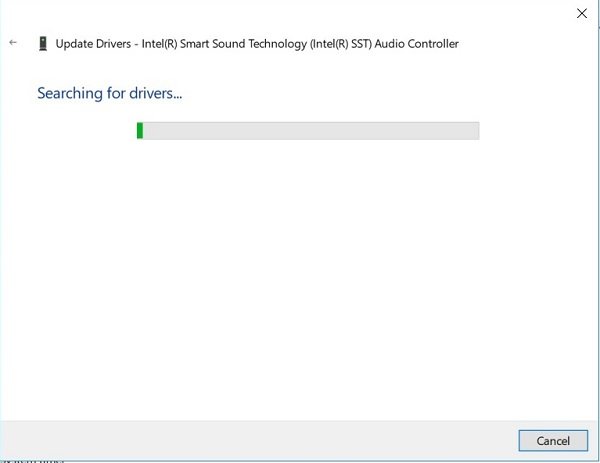Viewport: 600px width, 463px height.
Task: Go back using the back arrow
Action: 13,42
